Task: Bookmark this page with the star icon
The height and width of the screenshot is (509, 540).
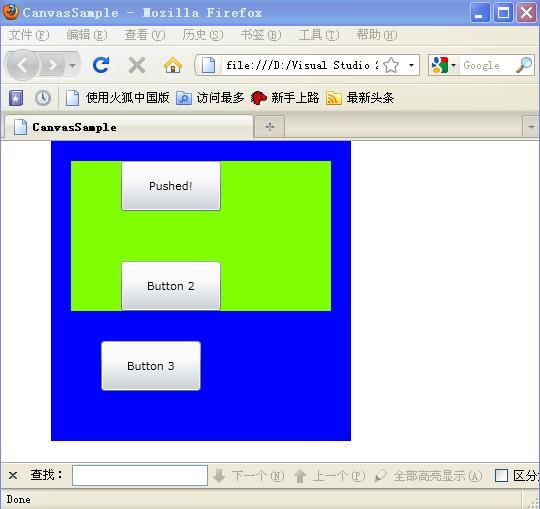Action: click(391, 65)
